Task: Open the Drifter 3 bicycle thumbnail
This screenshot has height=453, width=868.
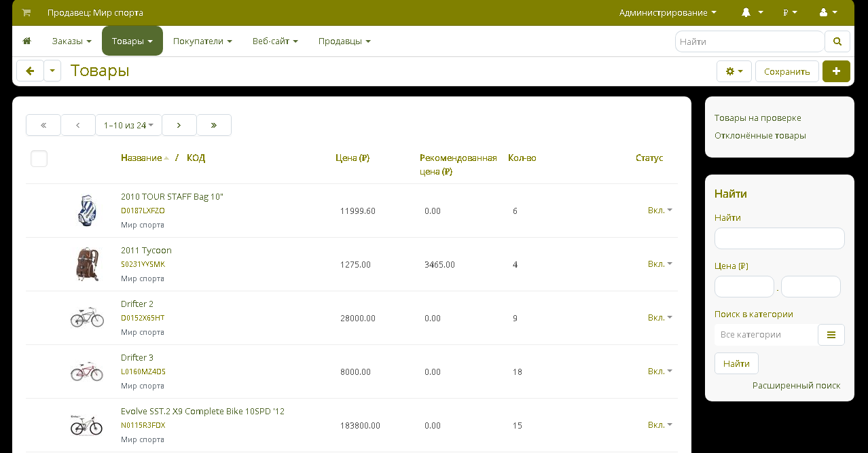Action: pyautogui.click(x=88, y=372)
